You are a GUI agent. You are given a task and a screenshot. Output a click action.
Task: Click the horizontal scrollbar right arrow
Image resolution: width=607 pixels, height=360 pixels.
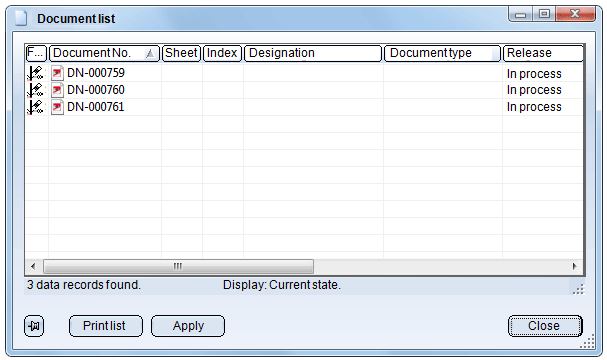574,266
